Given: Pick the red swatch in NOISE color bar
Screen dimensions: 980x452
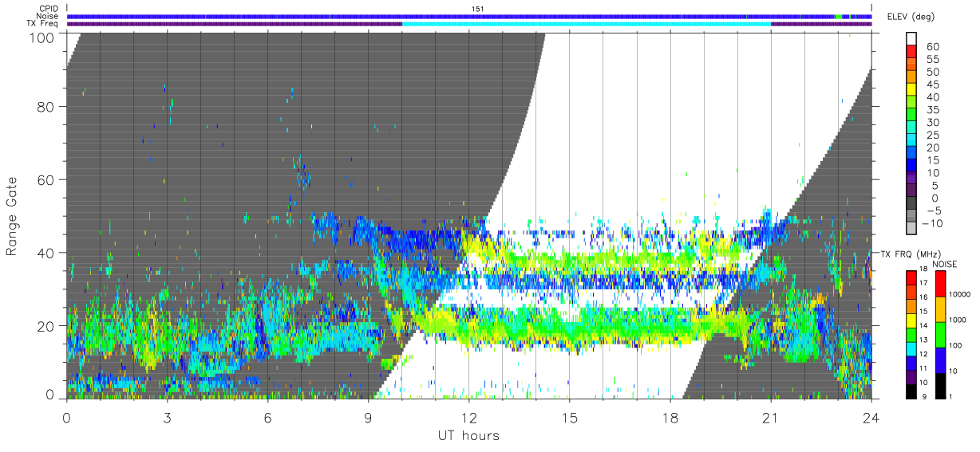Looking at the screenshot, I should [x=939, y=282].
